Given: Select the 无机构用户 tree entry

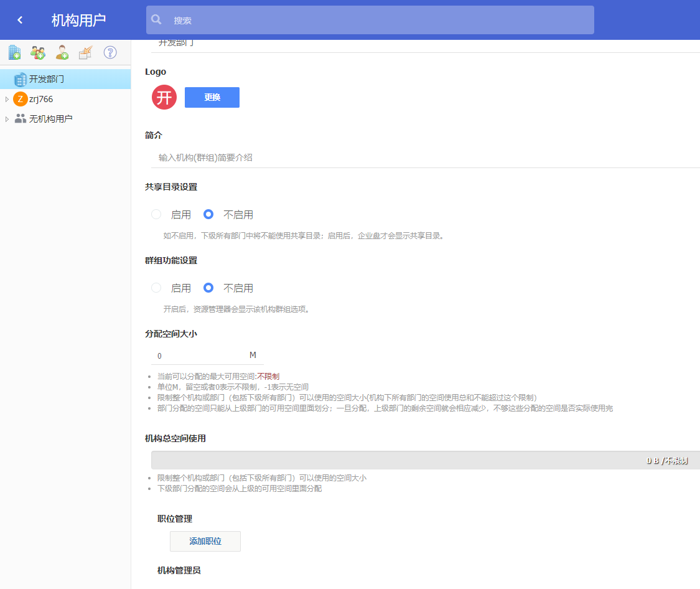Looking at the screenshot, I should point(50,118).
